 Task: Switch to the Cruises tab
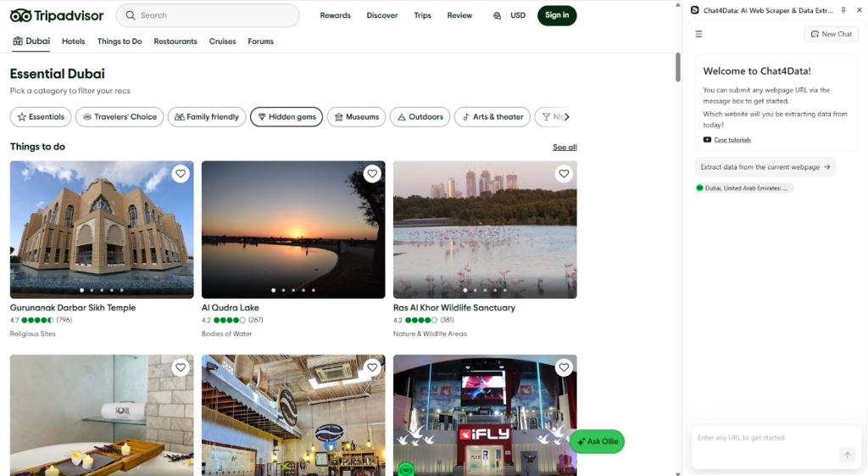(223, 42)
